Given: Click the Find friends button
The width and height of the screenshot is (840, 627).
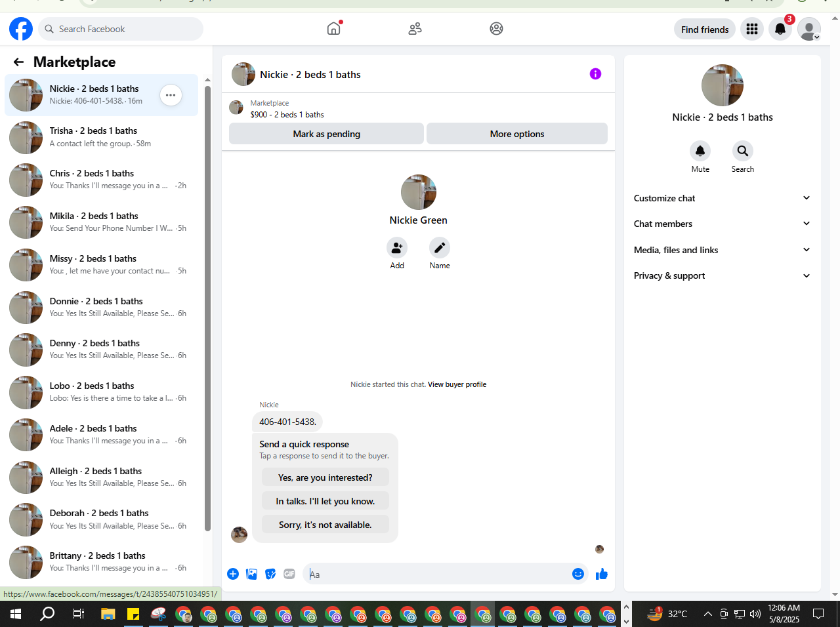Looking at the screenshot, I should [x=705, y=29].
